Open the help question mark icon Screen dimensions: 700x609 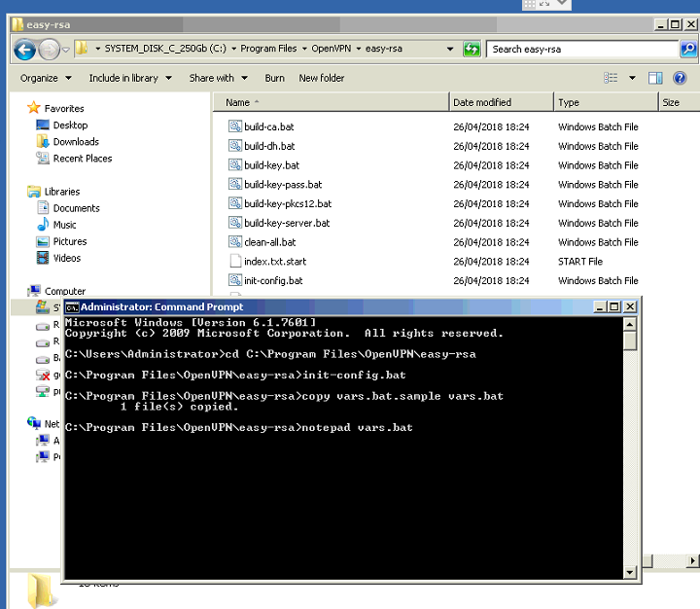pyautogui.click(x=680, y=78)
